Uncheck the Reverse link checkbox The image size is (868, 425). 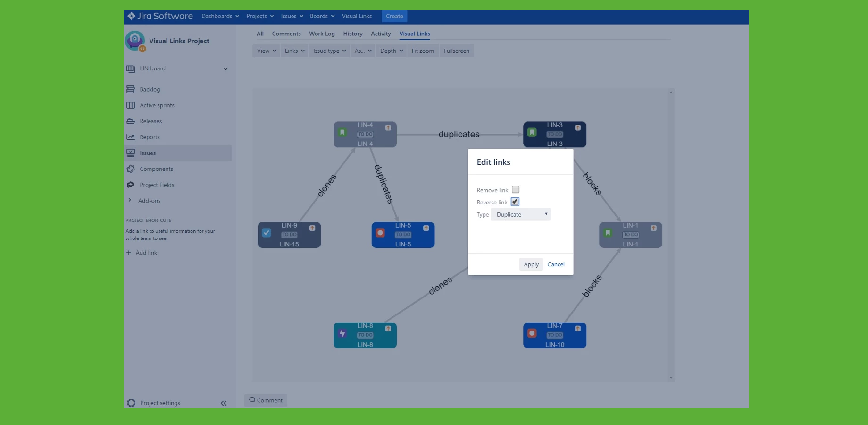pos(515,202)
